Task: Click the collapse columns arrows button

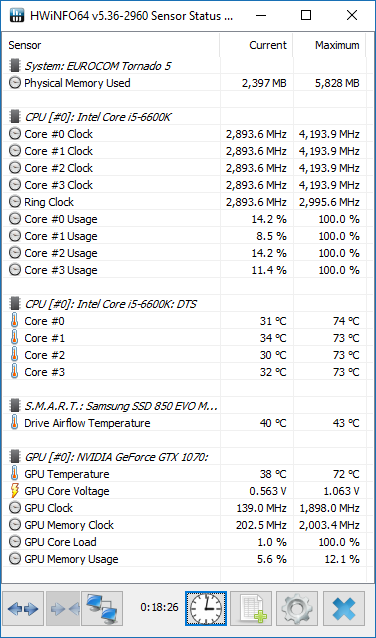Action: 63,609
